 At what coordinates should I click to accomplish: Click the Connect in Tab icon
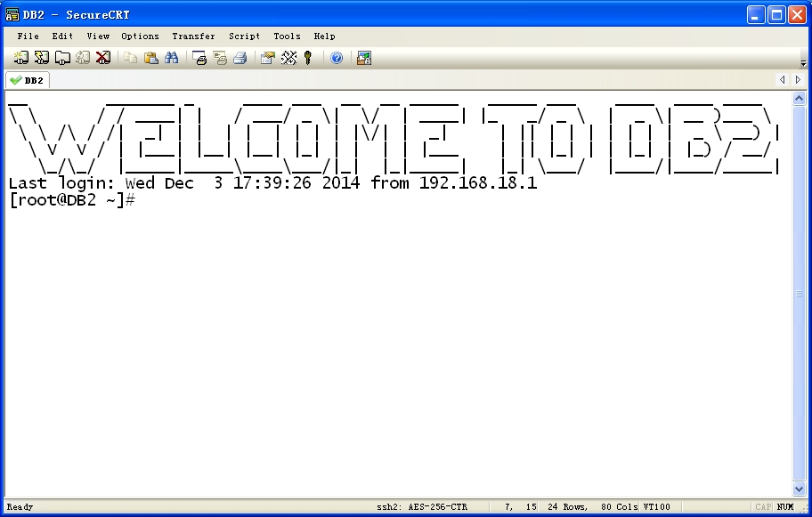coord(62,58)
